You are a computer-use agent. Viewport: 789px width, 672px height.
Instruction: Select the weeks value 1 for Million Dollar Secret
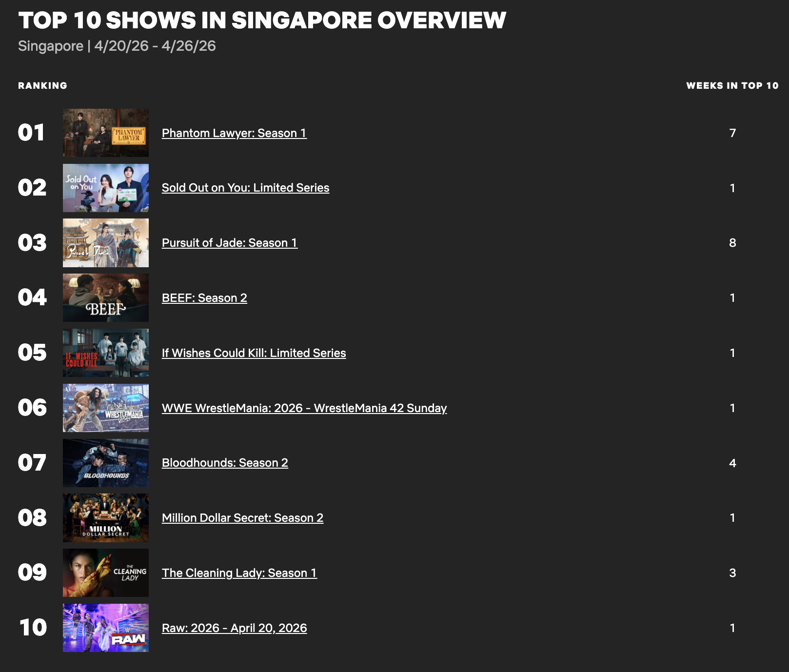(x=732, y=518)
